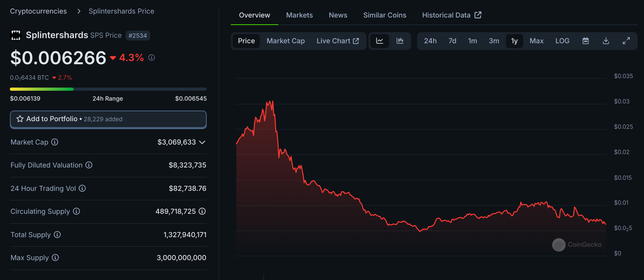Click the $0.006545 range high value
The image size is (644, 280).
tap(191, 99)
